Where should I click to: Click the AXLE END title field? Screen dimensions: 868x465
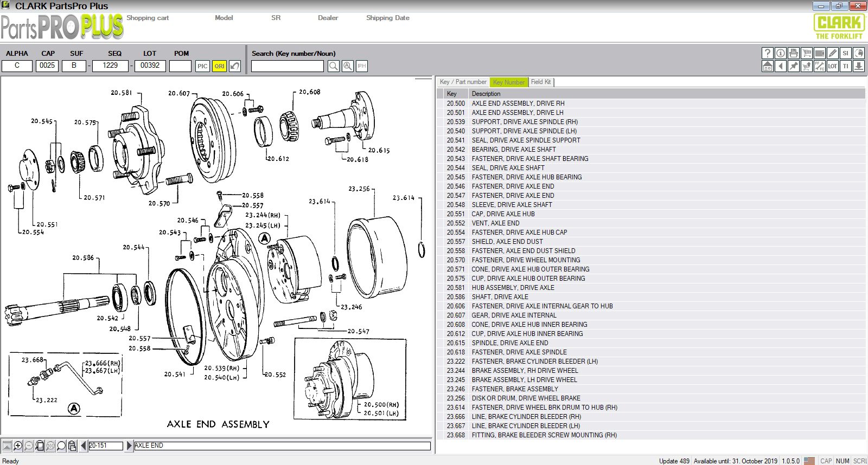(282, 445)
